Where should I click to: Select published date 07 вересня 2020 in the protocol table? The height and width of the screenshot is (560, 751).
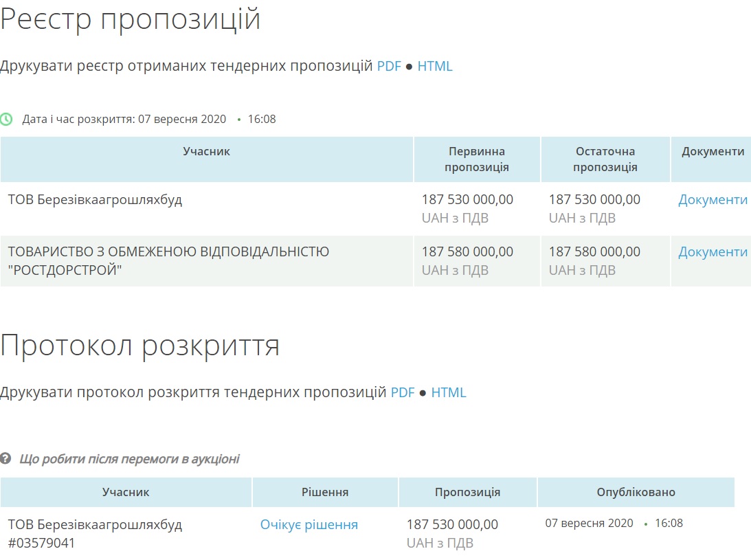[x=589, y=523]
